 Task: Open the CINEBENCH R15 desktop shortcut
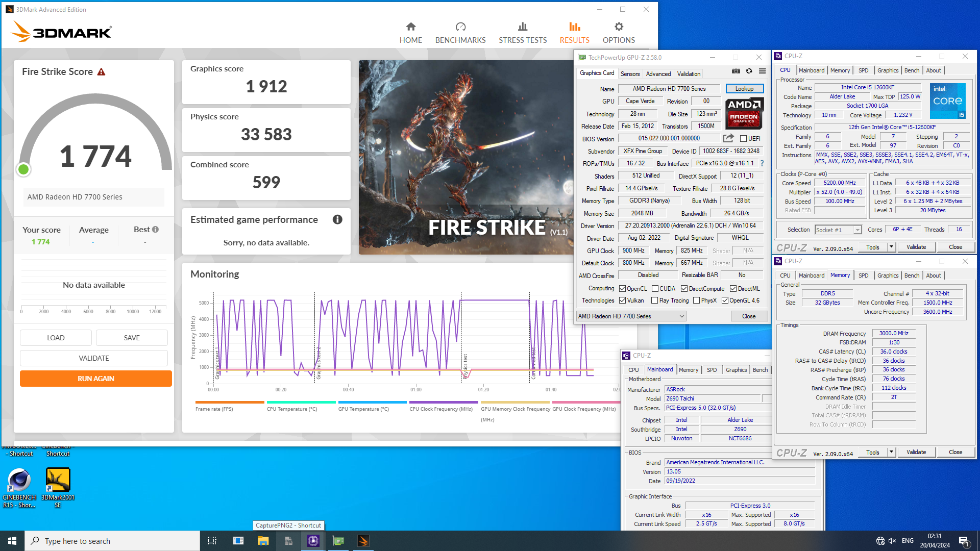[x=19, y=488]
